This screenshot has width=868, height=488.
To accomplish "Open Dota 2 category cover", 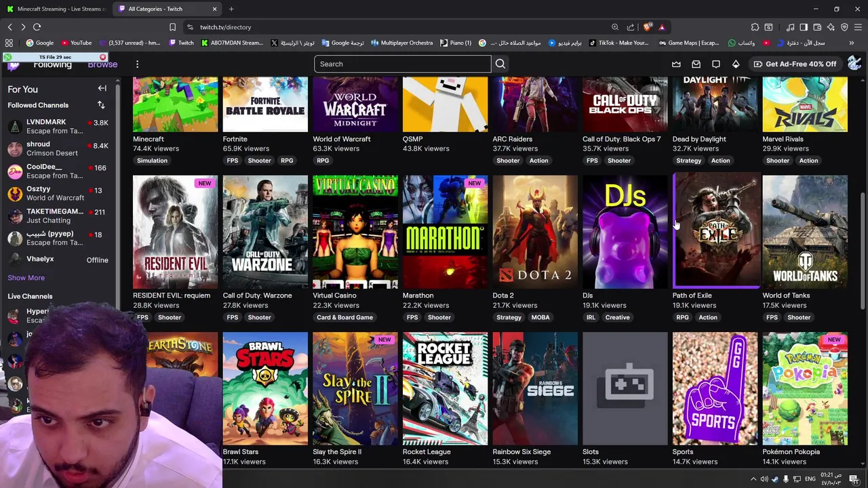I will (x=535, y=232).
